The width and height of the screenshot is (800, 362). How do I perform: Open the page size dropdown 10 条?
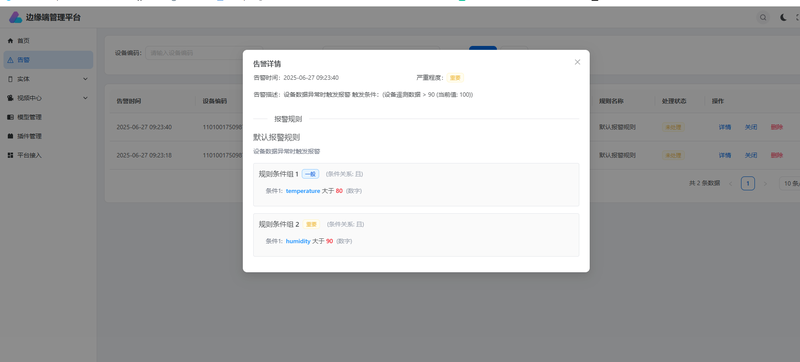coord(789,184)
